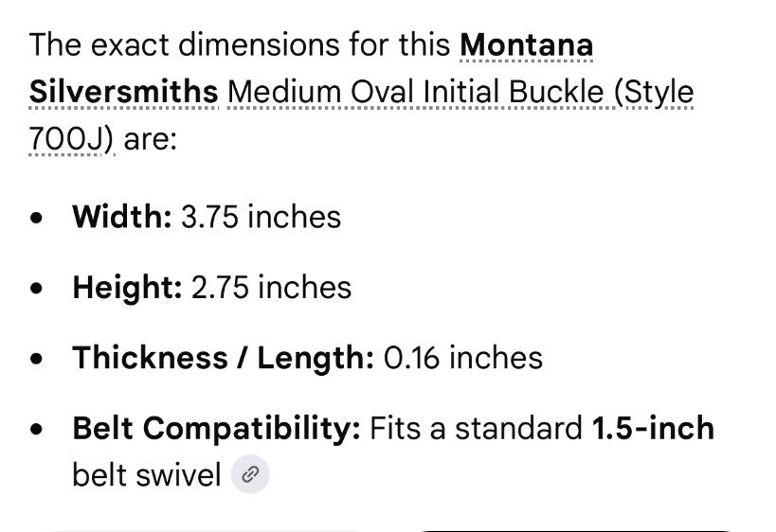Click the bullet point beside Thickness / Length
The height and width of the screenshot is (532, 776).
click(36, 359)
